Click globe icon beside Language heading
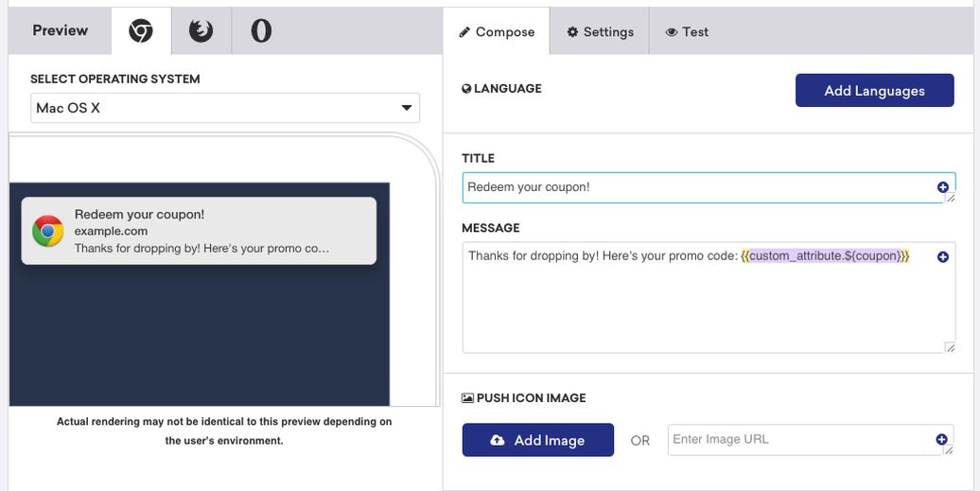This screenshot has height=491, width=980. click(x=466, y=89)
